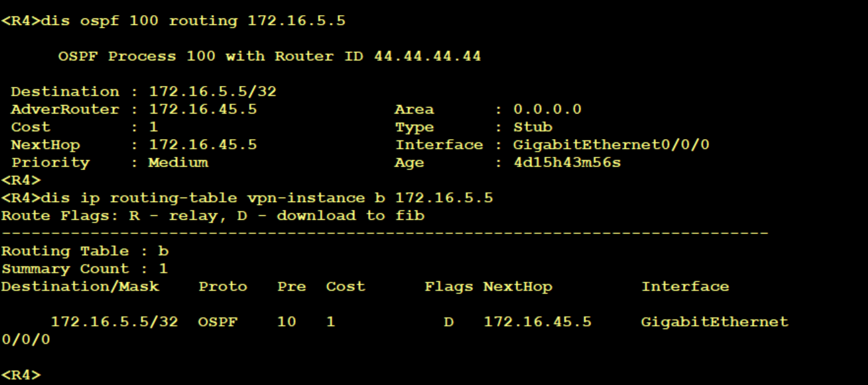The width and height of the screenshot is (868, 385).
Task: Select the AdverRouter value 172.16.45.5
Action: pos(203,110)
